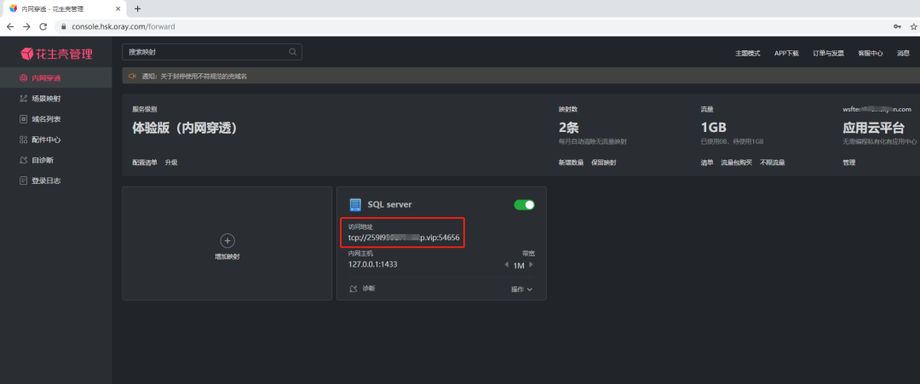This screenshot has height=384, width=920.
Task: Click the 2条 mapping count value
Action: click(x=569, y=128)
